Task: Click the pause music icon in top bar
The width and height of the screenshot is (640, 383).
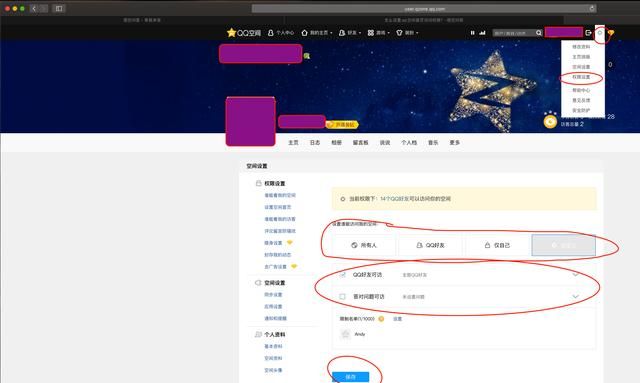Action: [472, 33]
